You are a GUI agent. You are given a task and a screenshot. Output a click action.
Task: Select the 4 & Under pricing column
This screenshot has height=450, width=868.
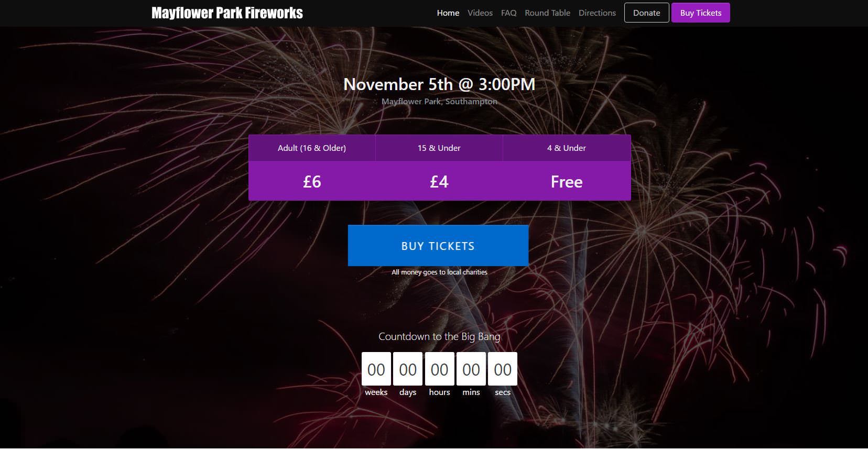tap(566, 148)
